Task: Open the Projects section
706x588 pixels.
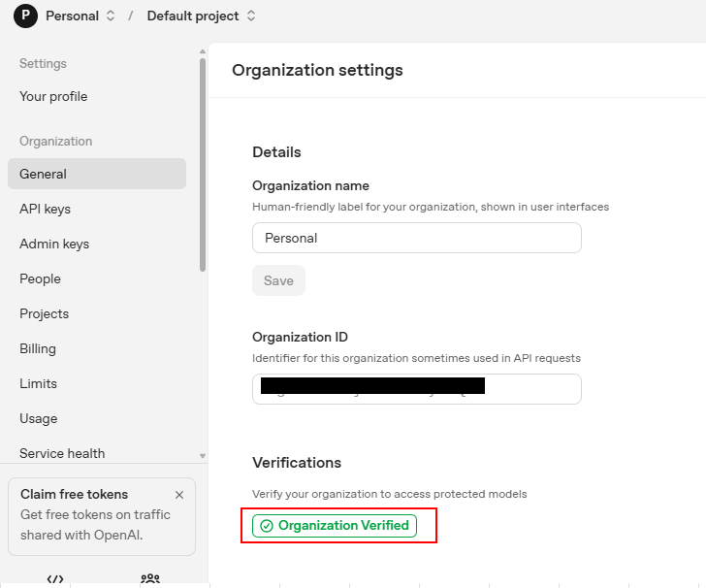Action: [45, 313]
